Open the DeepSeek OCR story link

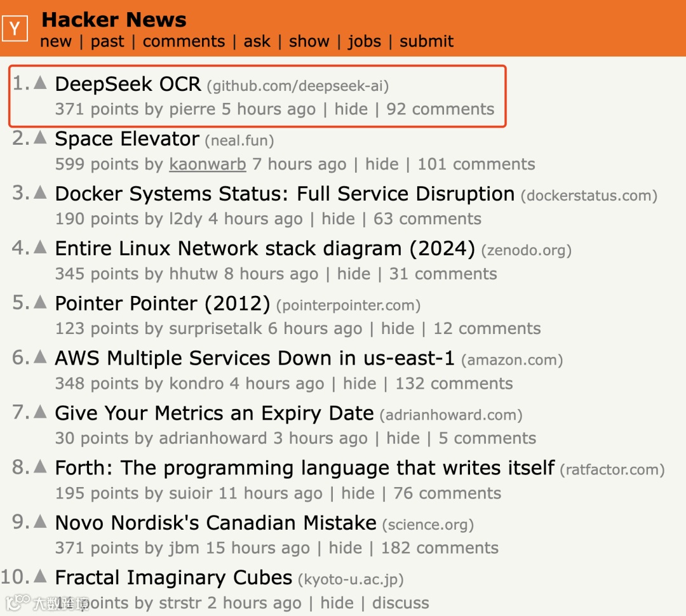coord(128,84)
